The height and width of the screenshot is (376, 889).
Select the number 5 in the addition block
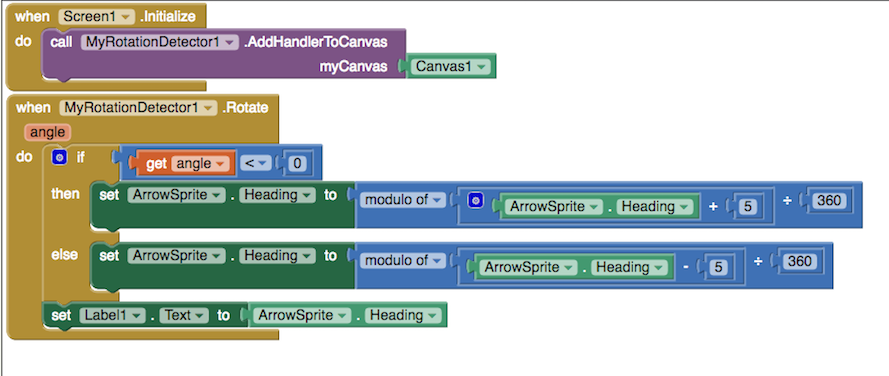pos(748,206)
